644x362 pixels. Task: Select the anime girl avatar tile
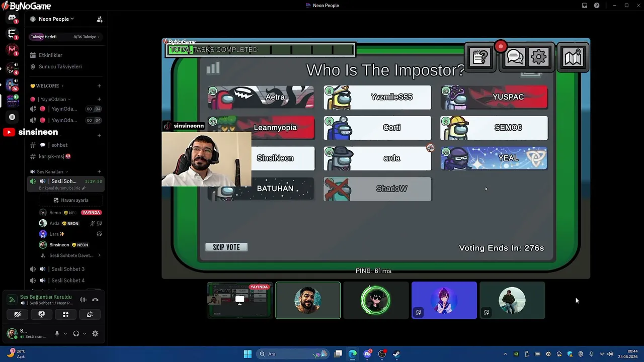pyautogui.click(x=444, y=300)
